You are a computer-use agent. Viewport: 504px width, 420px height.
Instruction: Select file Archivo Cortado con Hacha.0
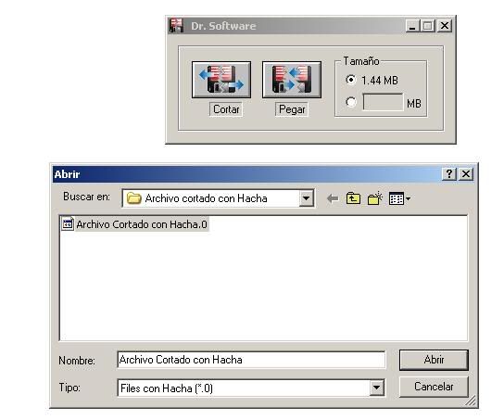pos(135,224)
